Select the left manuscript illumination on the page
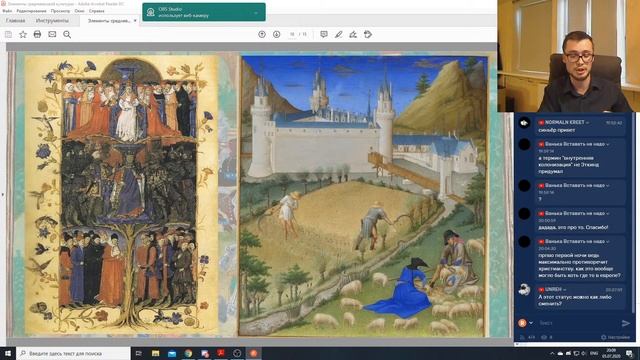 click(122, 194)
